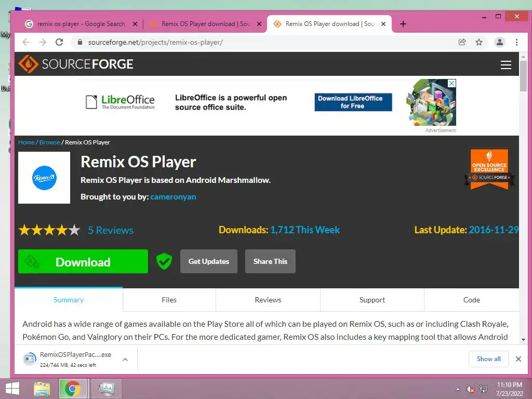Expand the download item chevron menu

[125, 360]
